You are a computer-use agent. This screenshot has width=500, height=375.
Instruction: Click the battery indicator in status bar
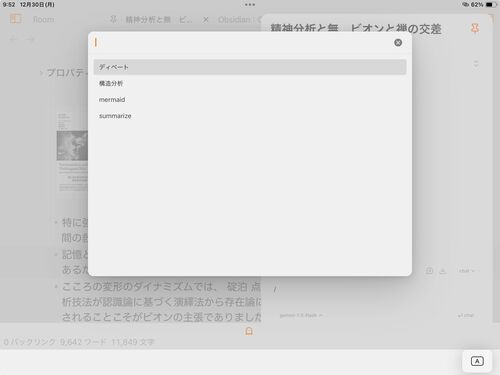pos(490,5)
